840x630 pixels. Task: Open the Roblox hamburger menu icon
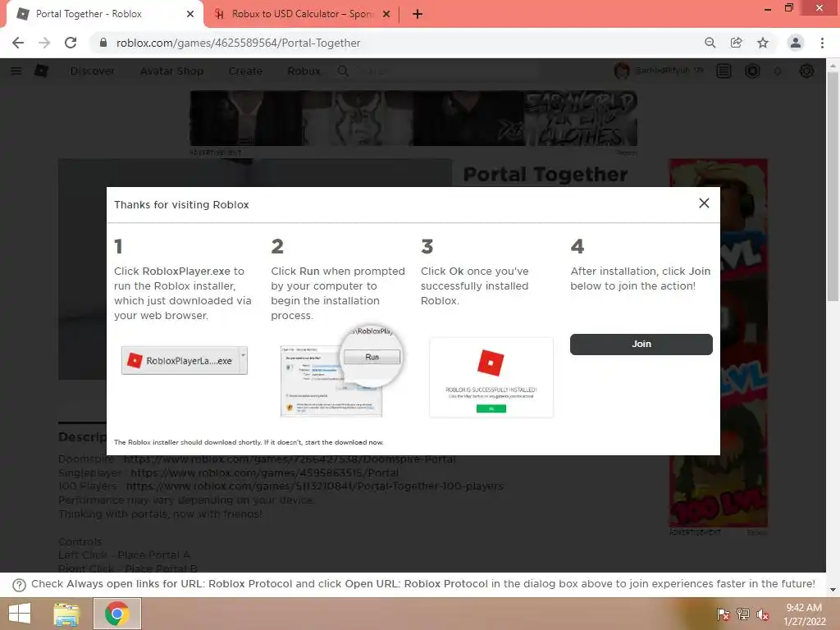click(16, 71)
